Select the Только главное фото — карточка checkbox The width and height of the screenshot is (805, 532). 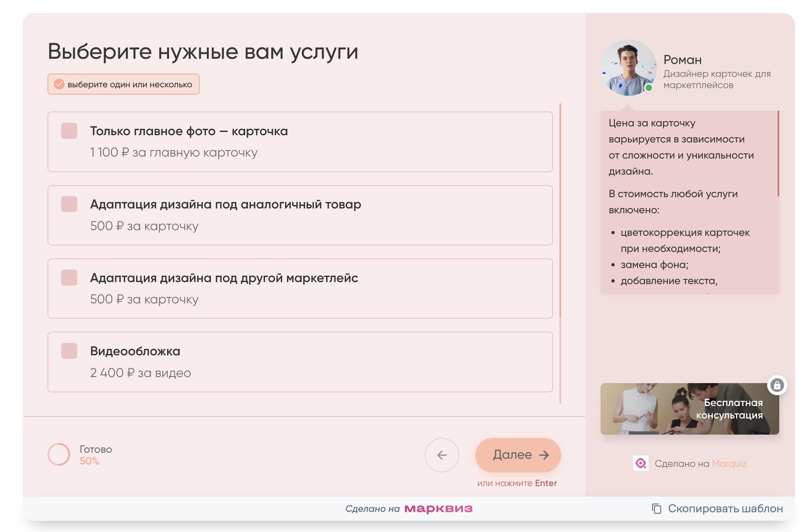click(x=68, y=131)
